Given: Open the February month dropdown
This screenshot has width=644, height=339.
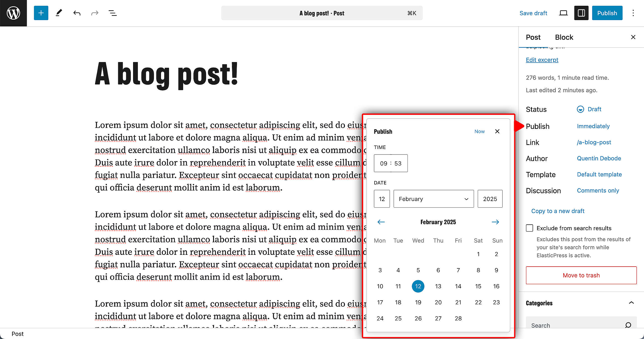Looking at the screenshot, I should (433, 199).
